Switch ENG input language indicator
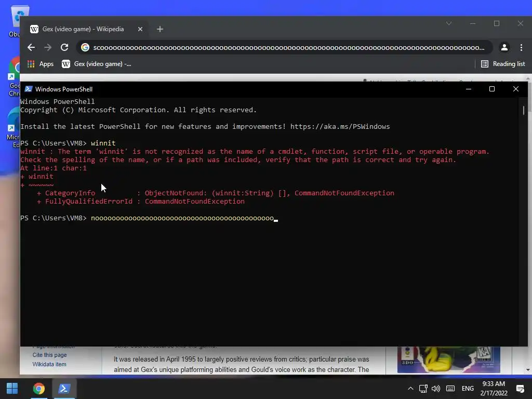This screenshot has width=532, height=399. point(468,389)
